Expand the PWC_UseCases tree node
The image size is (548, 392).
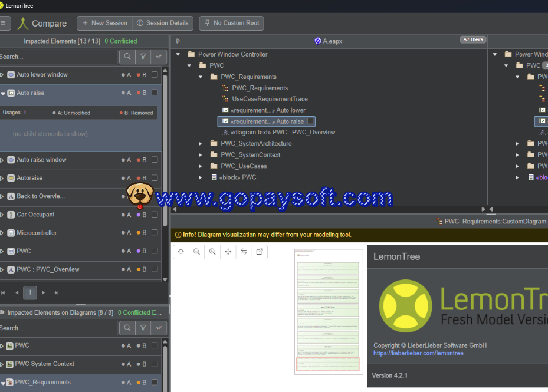click(201, 166)
